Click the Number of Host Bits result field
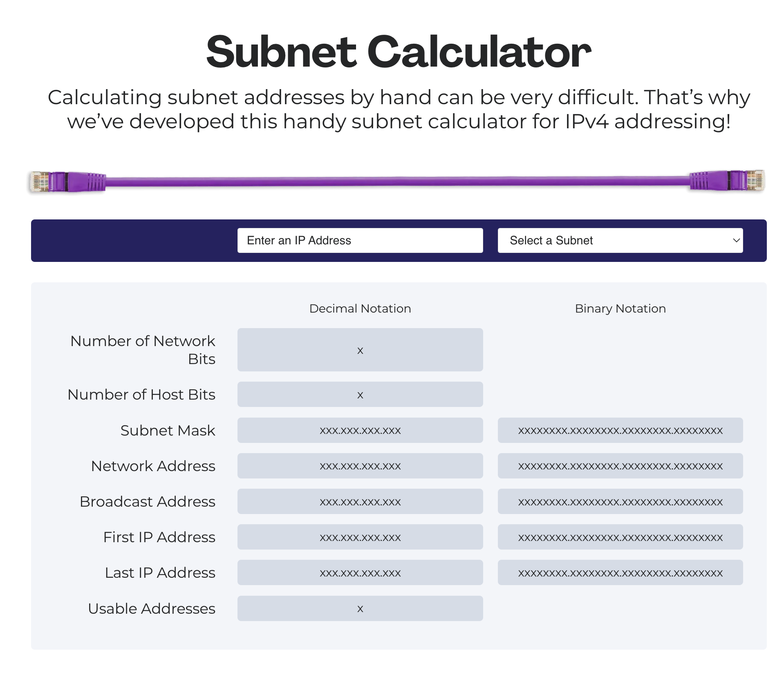Viewport: 784px width, 675px height. [360, 394]
